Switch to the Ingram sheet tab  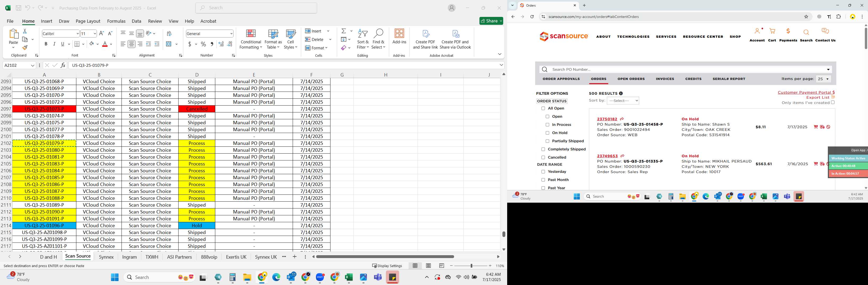click(x=129, y=257)
